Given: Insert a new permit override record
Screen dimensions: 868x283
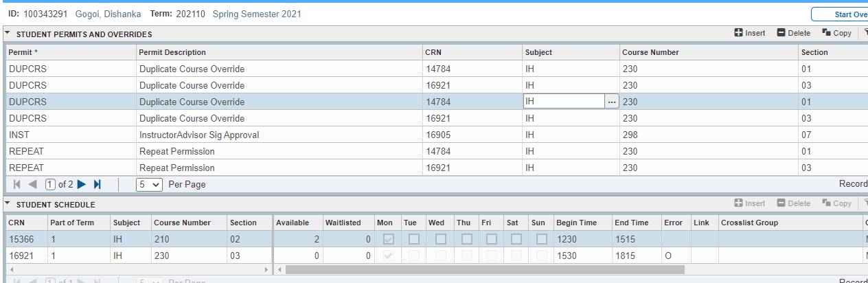Looking at the screenshot, I should point(749,33).
